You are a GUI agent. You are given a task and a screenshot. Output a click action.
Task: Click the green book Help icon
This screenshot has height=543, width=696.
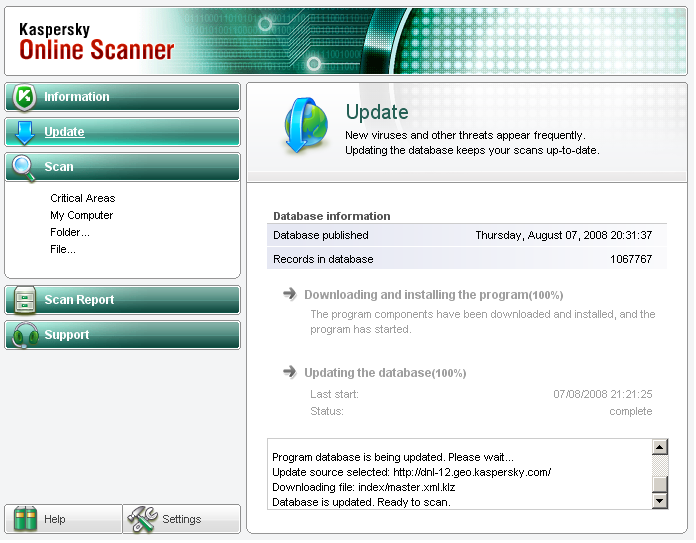click(25, 519)
